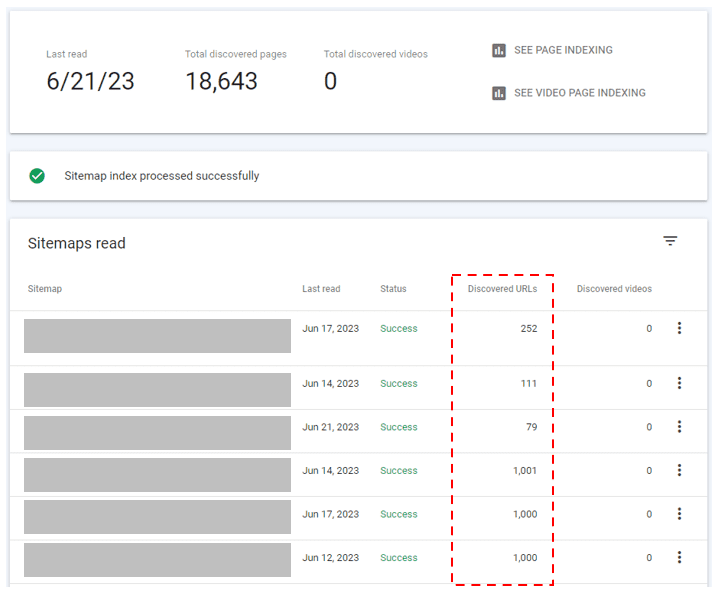Open the three-dot menu for the 111 URLs row
Viewport: 720px width, 594px height.
click(679, 383)
